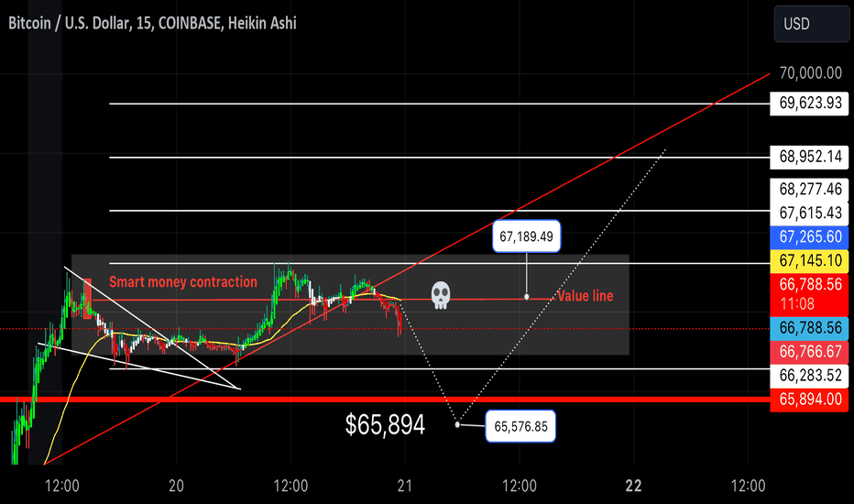854x504 pixels.
Task: Click the '21' date label on time axis
Action: (x=405, y=486)
